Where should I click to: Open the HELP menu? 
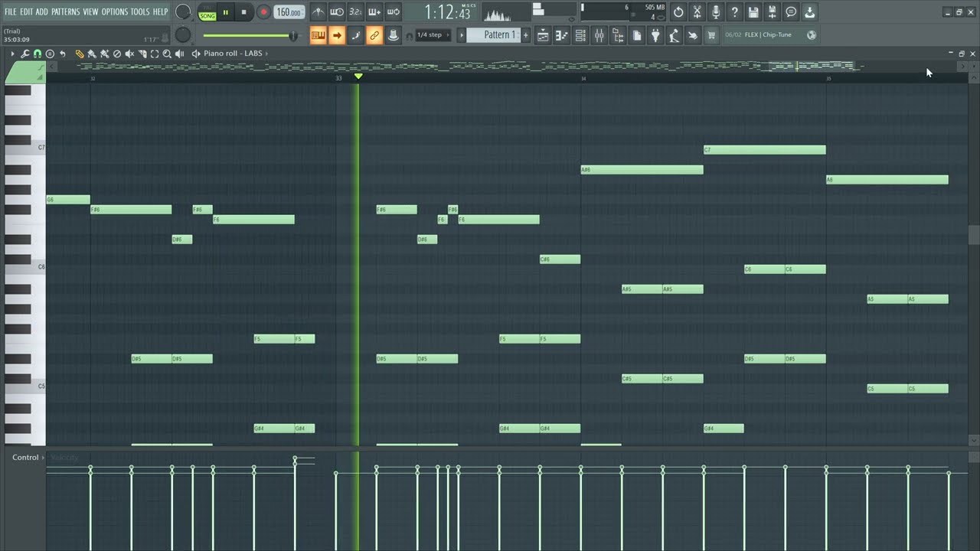click(x=160, y=11)
